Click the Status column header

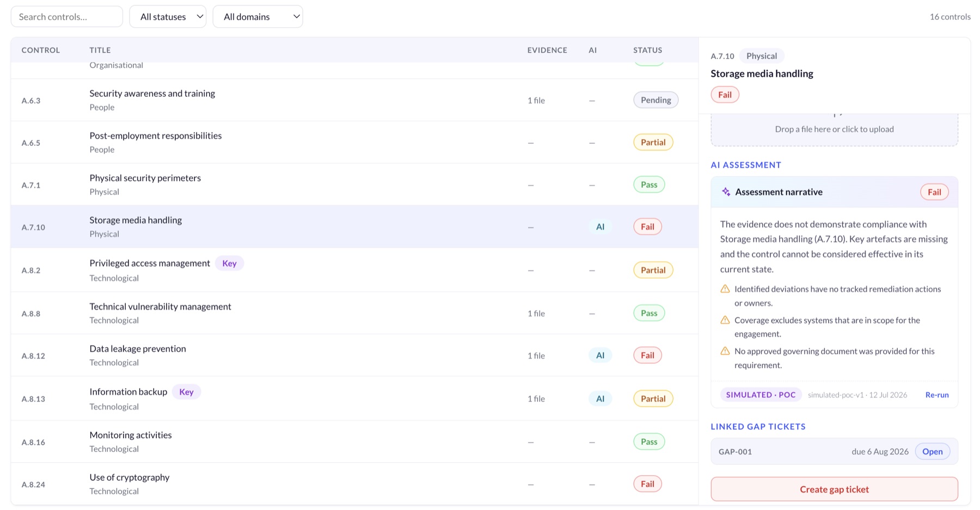pos(647,50)
